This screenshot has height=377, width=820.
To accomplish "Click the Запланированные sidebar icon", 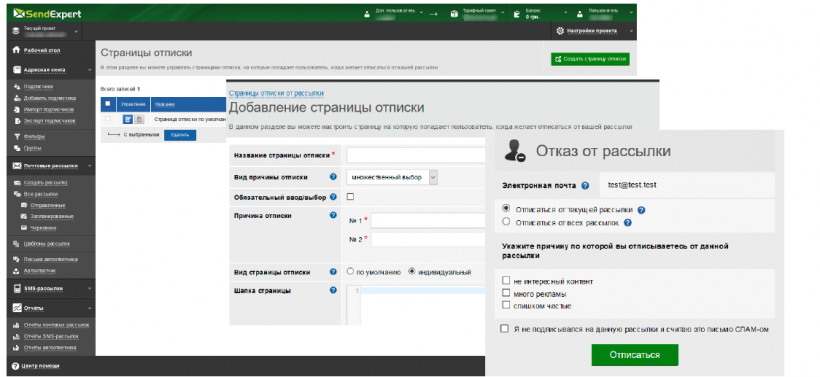I will (24, 216).
